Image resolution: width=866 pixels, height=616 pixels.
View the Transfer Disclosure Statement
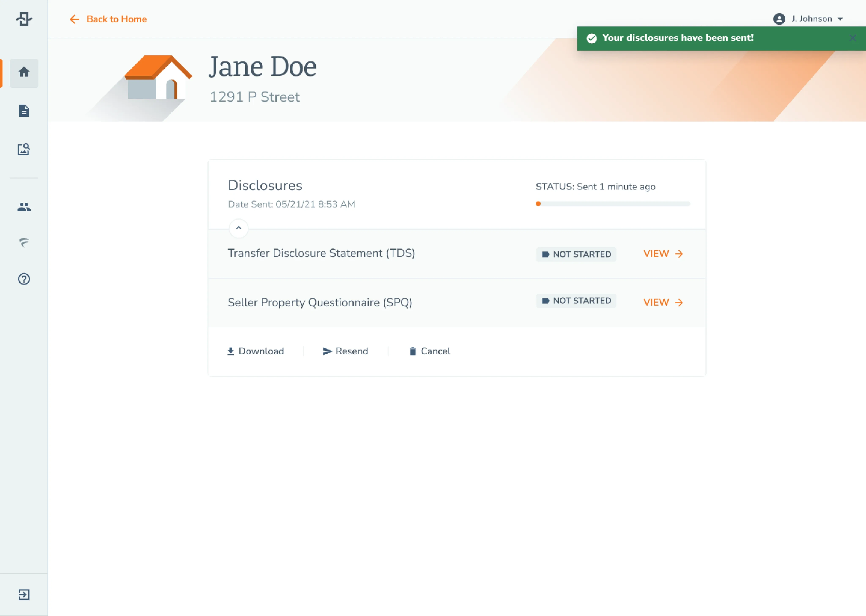coord(663,254)
